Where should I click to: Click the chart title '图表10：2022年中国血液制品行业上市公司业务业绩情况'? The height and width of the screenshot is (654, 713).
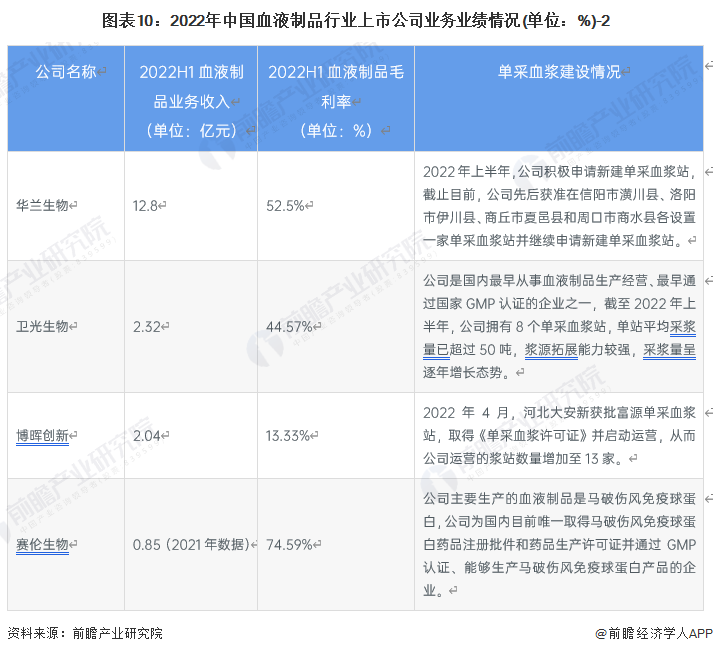pos(356,21)
